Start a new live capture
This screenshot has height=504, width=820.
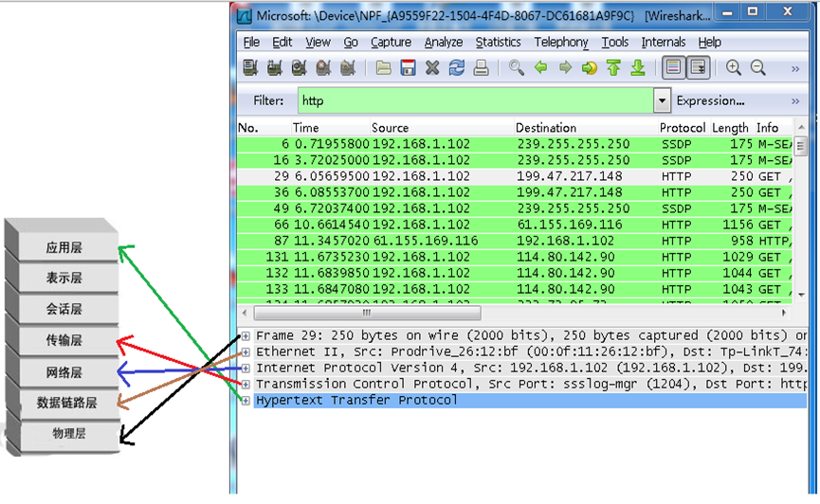click(x=300, y=67)
